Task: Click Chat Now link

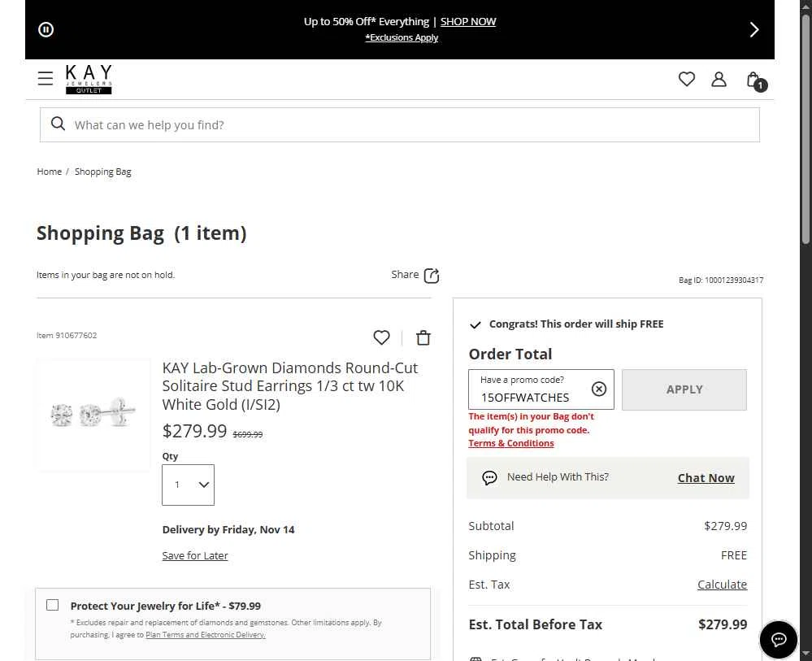Action: [x=706, y=478]
